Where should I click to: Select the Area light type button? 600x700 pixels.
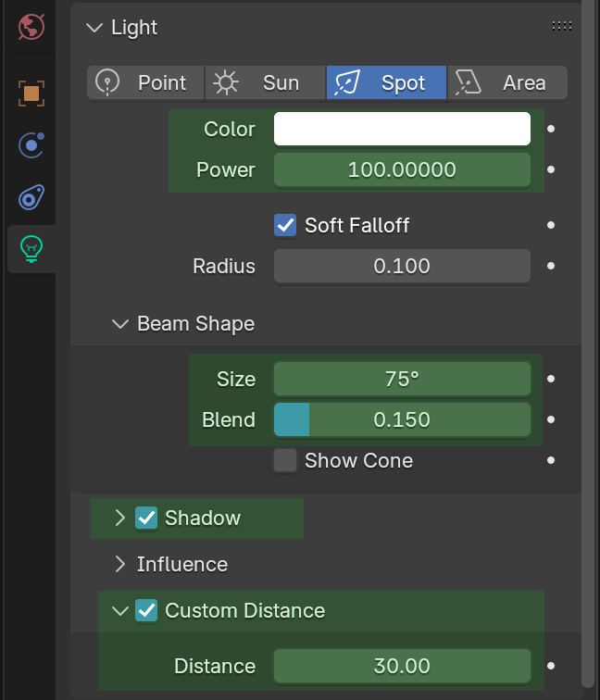[x=507, y=82]
